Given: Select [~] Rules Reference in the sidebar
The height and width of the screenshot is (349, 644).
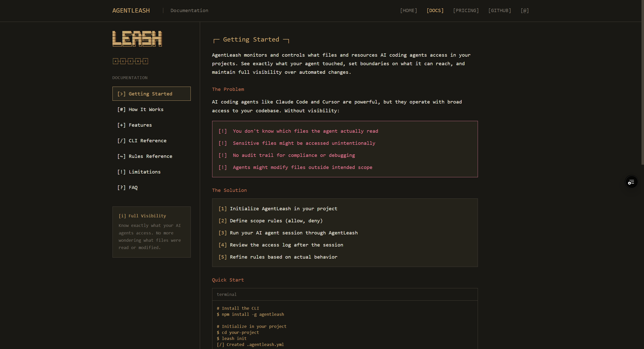Looking at the screenshot, I should point(145,156).
